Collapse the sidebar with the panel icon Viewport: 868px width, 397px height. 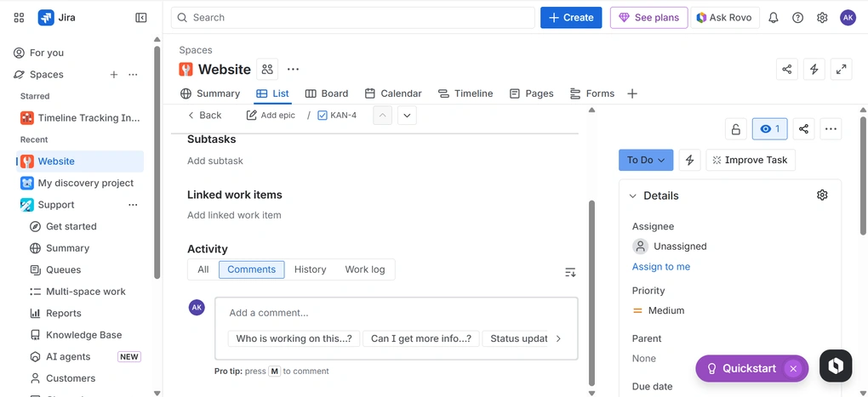tap(141, 18)
